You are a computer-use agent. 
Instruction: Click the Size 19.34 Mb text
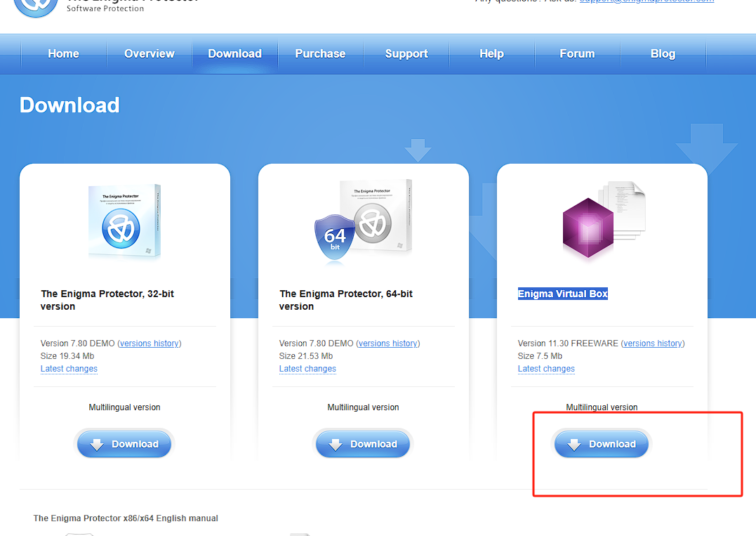[67, 356]
